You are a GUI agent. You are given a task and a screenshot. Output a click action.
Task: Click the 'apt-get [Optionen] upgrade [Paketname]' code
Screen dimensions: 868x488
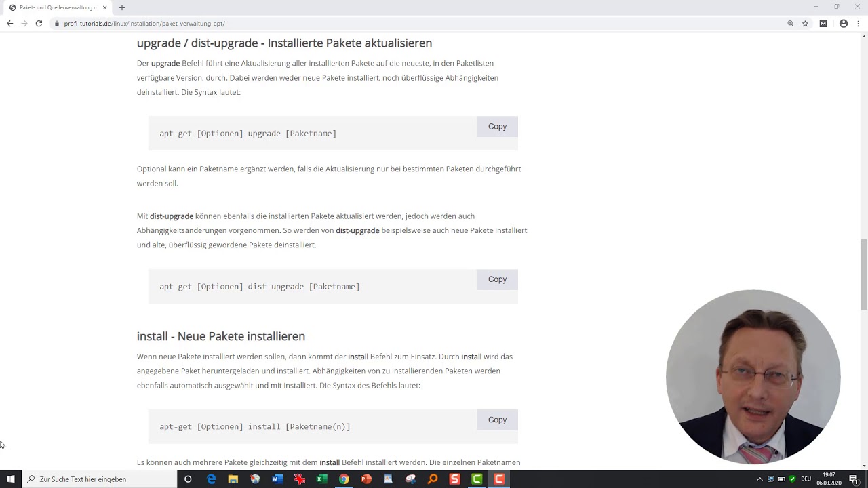[x=248, y=134]
